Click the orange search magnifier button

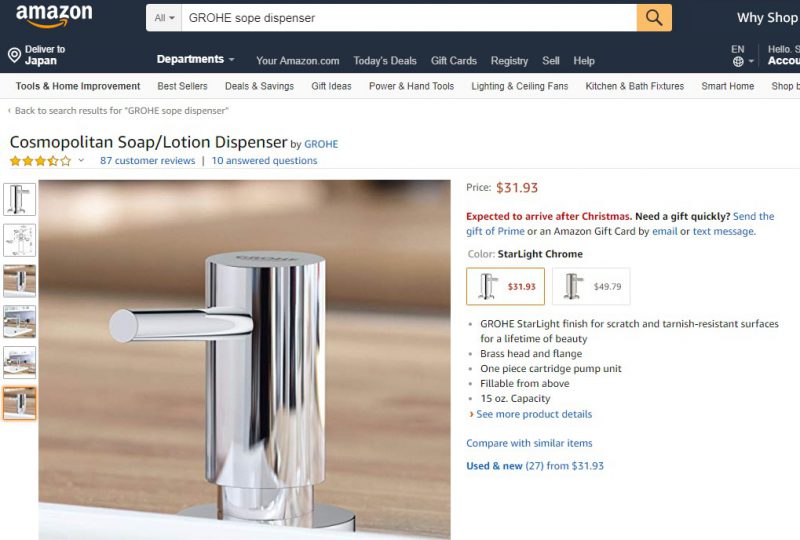(x=654, y=18)
